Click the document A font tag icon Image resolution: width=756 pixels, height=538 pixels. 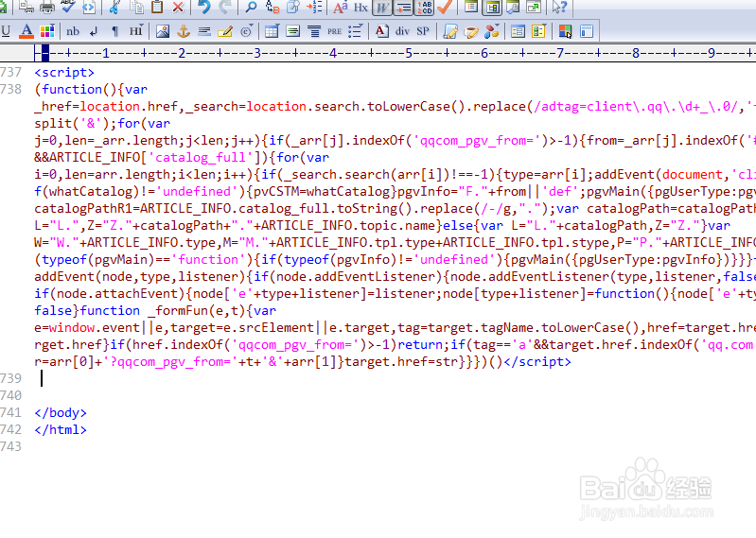point(381,31)
